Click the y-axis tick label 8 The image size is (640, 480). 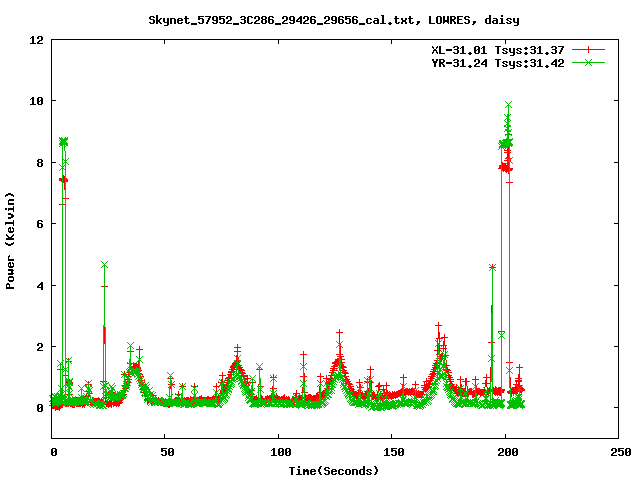click(x=40, y=162)
